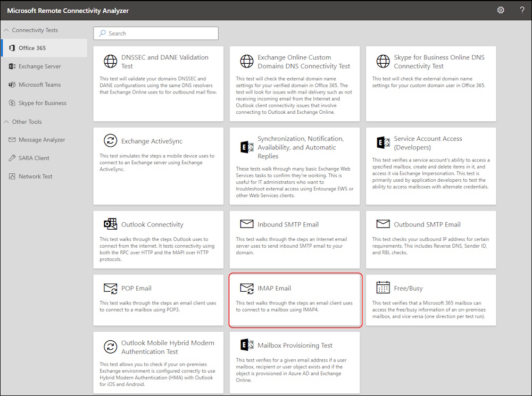The image size is (532, 396).
Task: Open Synchronization, Notification, Availability test title
Action: point(301,147)
